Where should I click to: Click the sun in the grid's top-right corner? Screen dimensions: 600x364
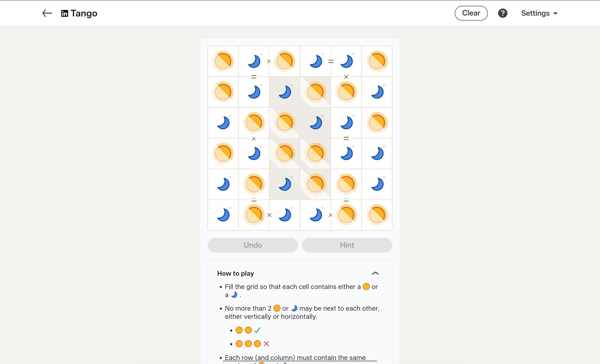377,61
